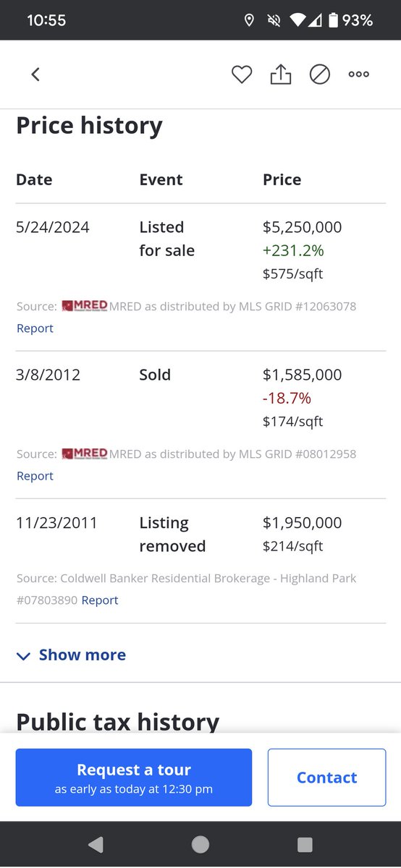Image resolution: width=401 pixels, height=868 pixels.
Task: Tap the back arrow icon
Action: pos(35,75)
